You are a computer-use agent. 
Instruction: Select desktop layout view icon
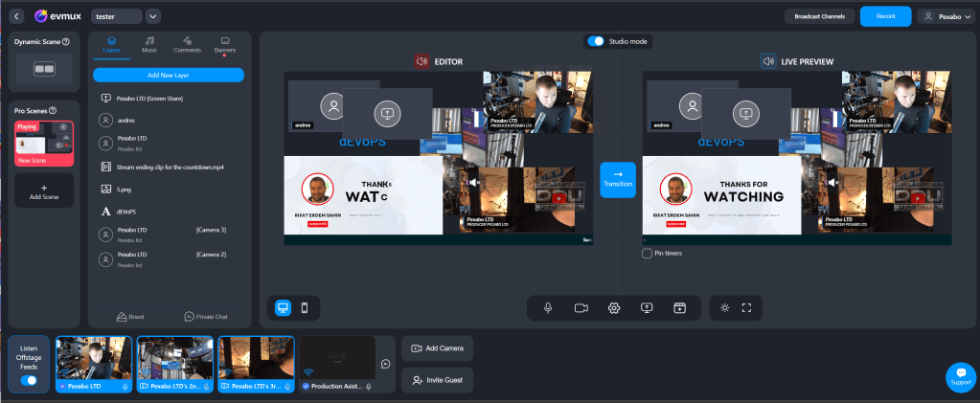point(284,307)
